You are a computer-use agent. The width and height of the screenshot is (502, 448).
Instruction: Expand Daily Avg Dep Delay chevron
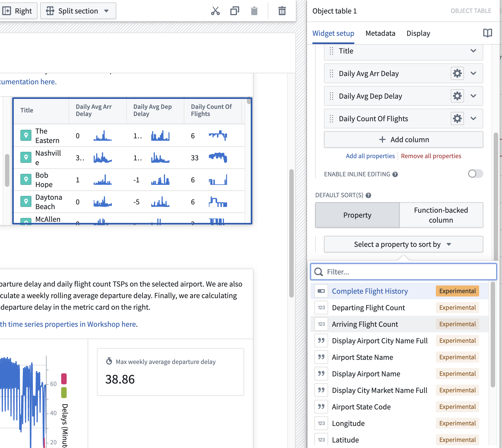[x=473, y=96]
